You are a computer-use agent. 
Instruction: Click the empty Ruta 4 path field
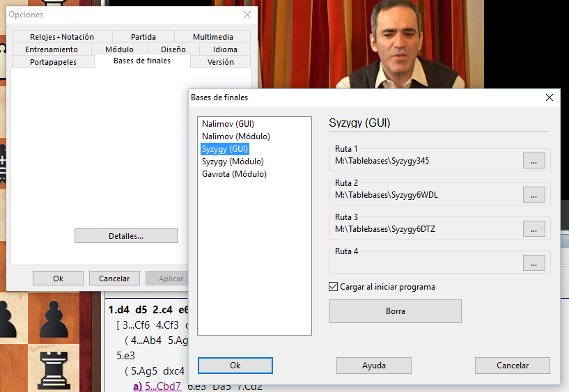click(x=426, y=264)
